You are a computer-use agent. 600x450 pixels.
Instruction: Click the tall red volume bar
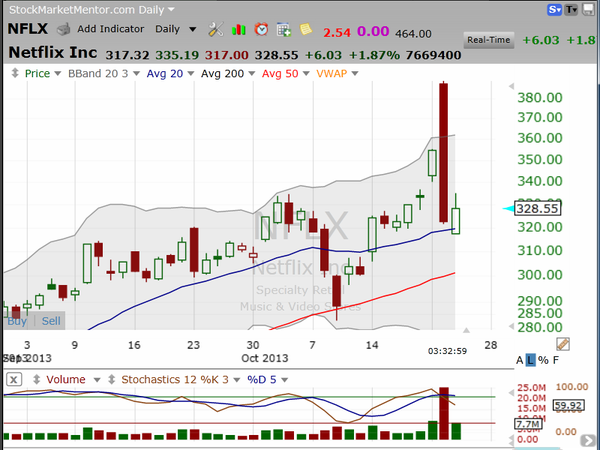tap(444, 413)
